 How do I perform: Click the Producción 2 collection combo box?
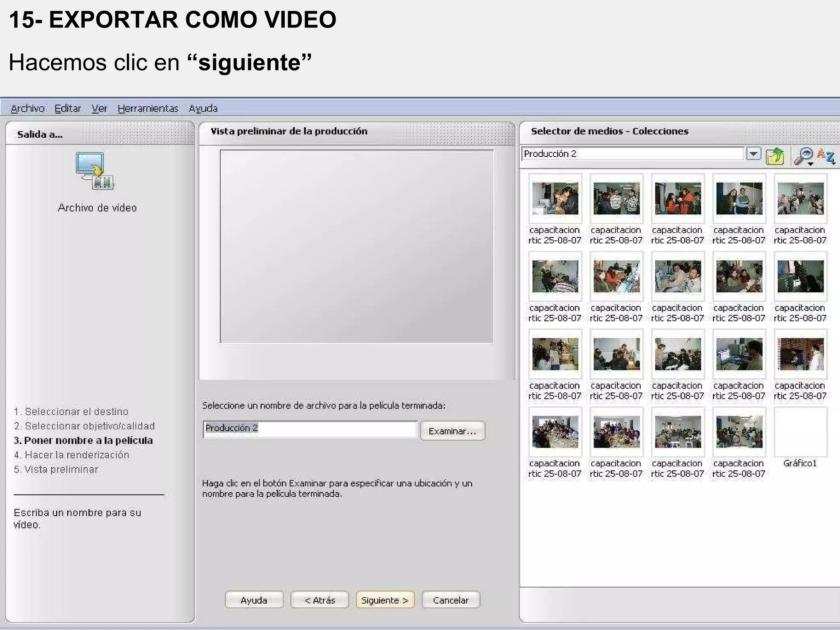point(632,154)
